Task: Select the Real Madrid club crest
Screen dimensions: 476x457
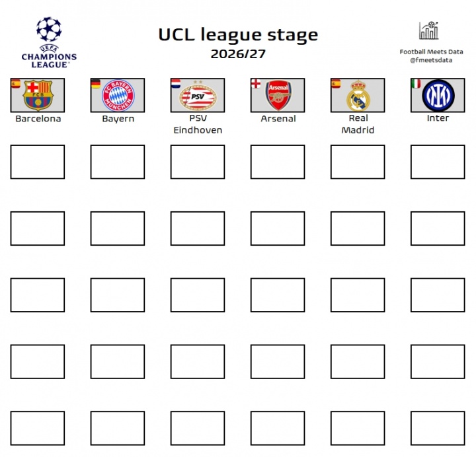Action: [358, 96]
